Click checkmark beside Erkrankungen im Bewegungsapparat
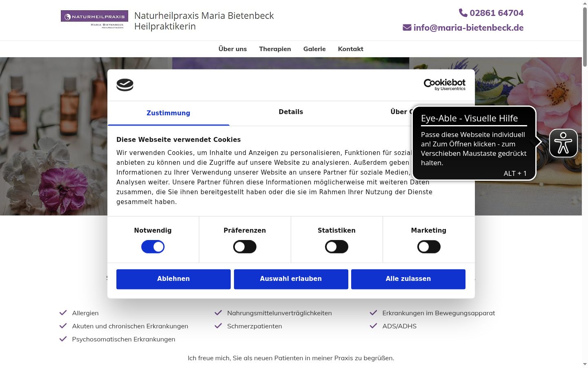 pos(373,313)
